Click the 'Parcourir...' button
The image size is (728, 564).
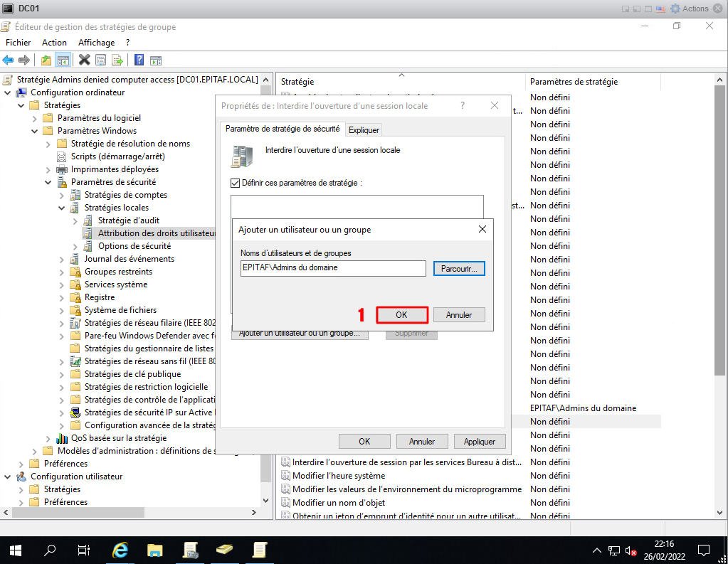459,269
